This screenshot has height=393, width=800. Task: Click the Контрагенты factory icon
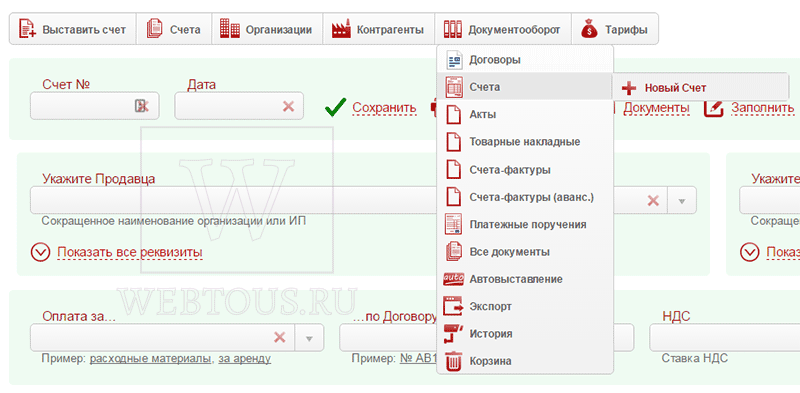[x=341, y=29]
